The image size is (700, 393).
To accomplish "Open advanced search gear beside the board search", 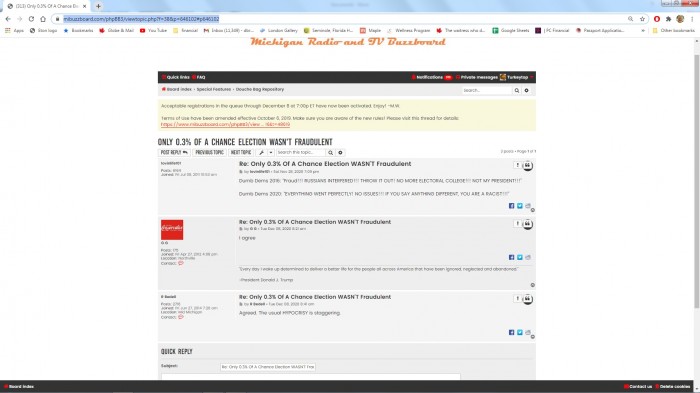I will pos(527,90).
